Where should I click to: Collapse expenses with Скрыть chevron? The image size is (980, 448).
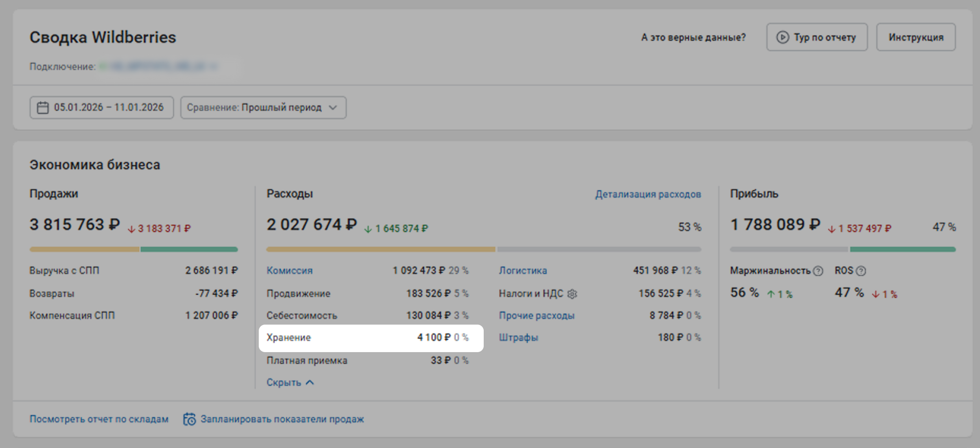coord(310,382)
